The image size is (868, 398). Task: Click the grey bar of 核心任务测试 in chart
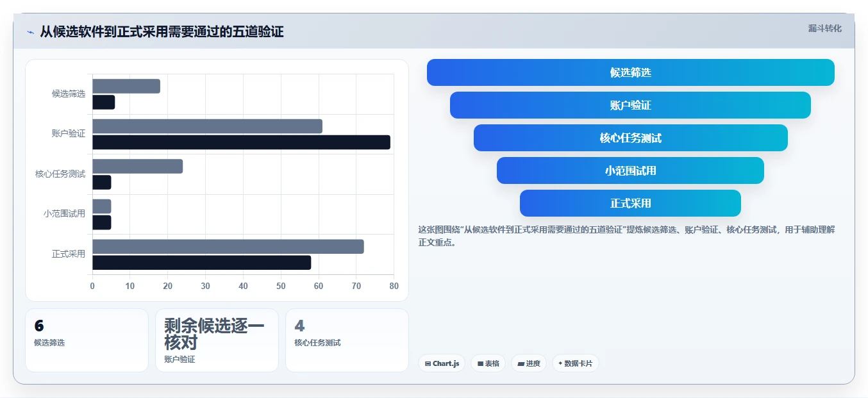137,166
